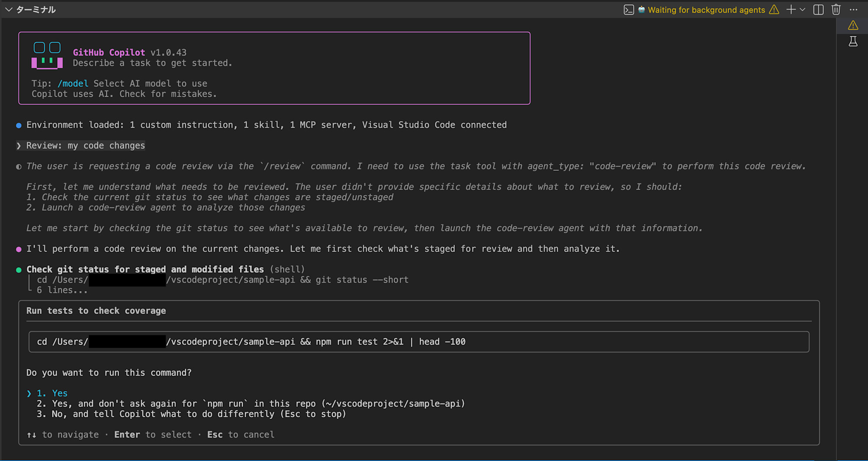Click "1. Check the current git status" step
Image resolution: width=868 pixels, height=461 pixels.
pyautogui.click(x=210, y=197)
